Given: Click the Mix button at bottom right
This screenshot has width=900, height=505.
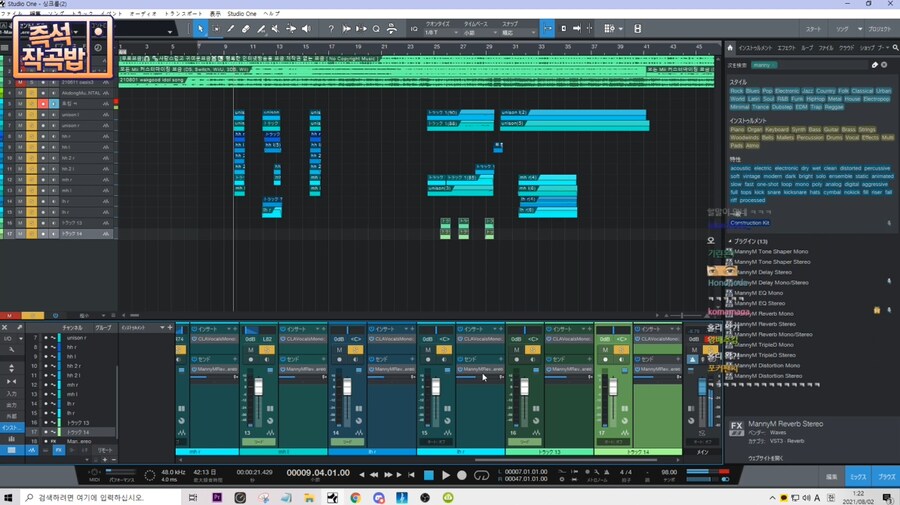Looking at the screenshot, I should (858, 476).
